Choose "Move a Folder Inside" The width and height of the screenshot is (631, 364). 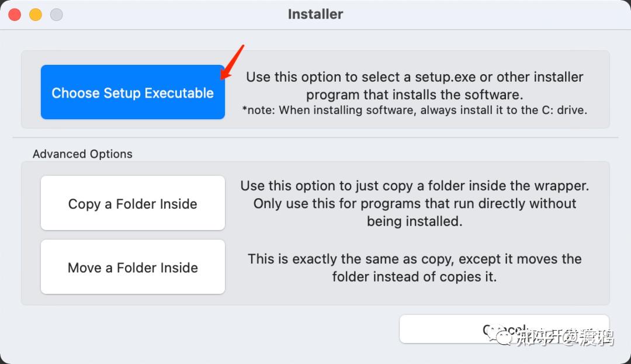click(x=132, y=267)
